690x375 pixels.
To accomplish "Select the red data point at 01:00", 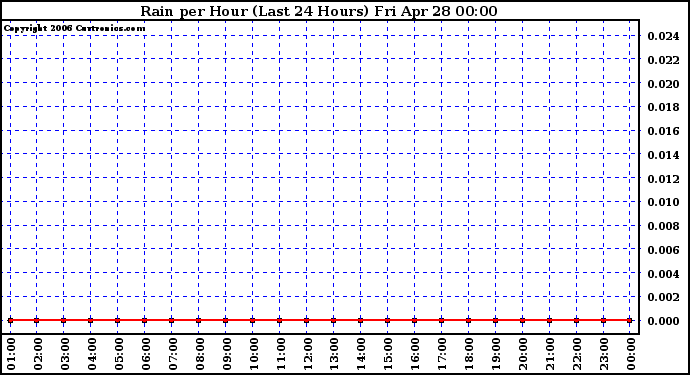I will click(x=10, y=320).
